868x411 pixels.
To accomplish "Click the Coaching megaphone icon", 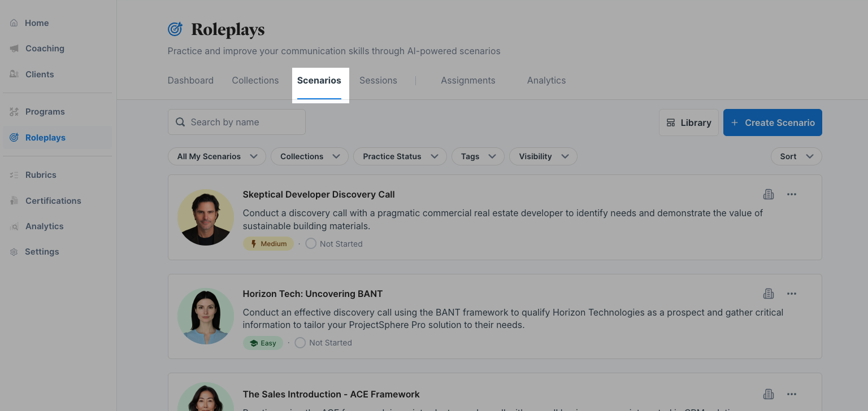I will pyautogui.click(x=14, y=49).
